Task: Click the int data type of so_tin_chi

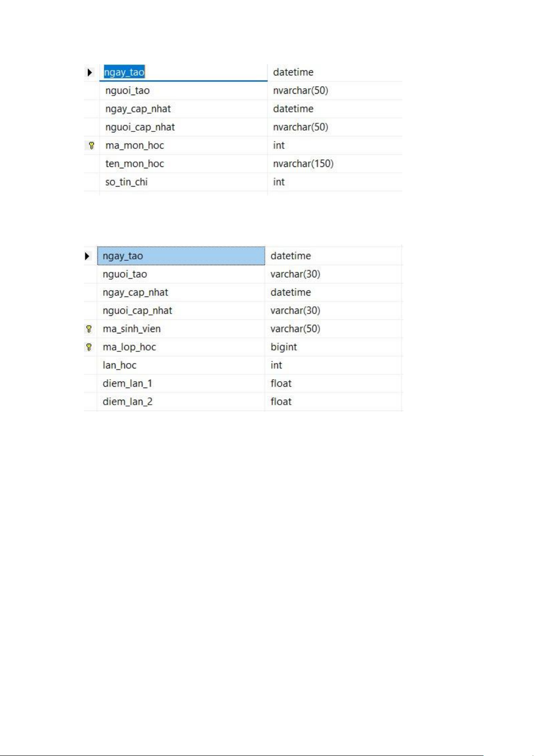Action: (279, 182)
